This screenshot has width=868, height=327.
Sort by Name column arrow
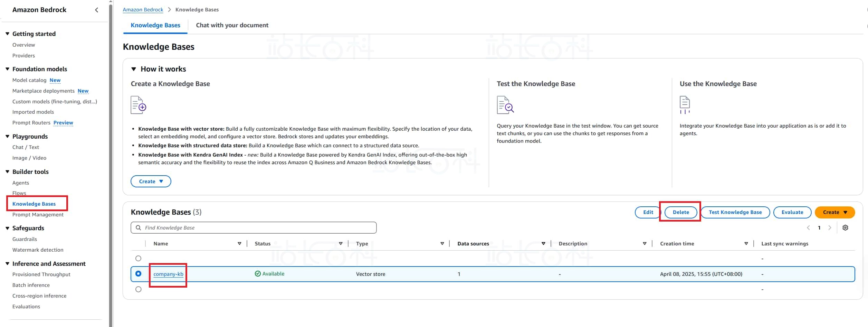click(239, 244)
